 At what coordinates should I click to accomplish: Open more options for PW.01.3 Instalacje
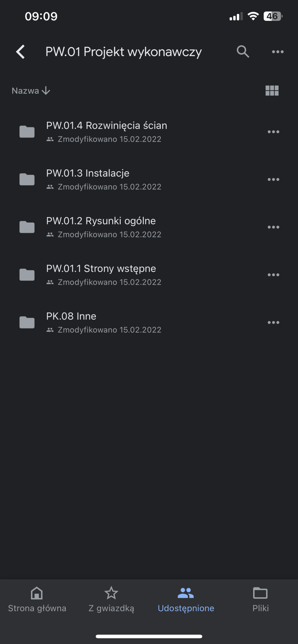[x=273, y=179]
